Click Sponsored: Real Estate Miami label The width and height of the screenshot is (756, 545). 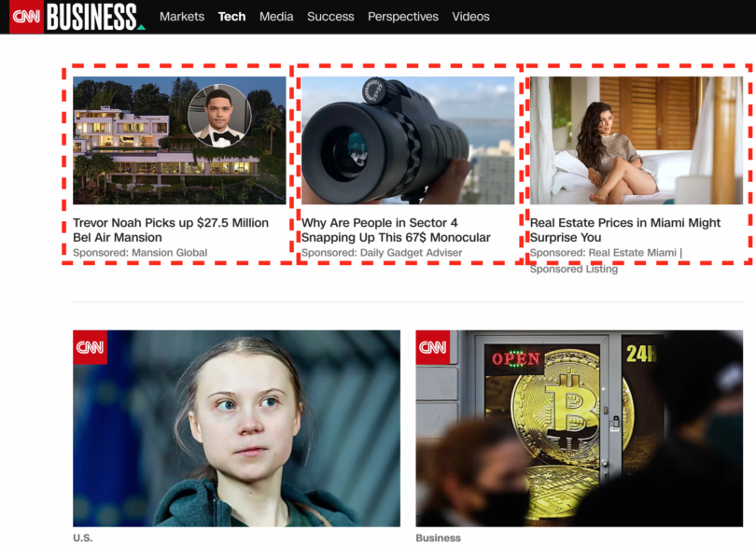point(606,260)
